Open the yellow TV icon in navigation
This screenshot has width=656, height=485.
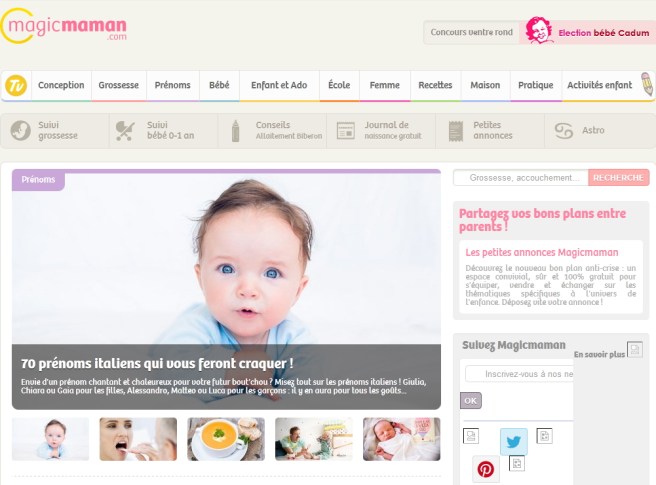click(x=16, y=85)
